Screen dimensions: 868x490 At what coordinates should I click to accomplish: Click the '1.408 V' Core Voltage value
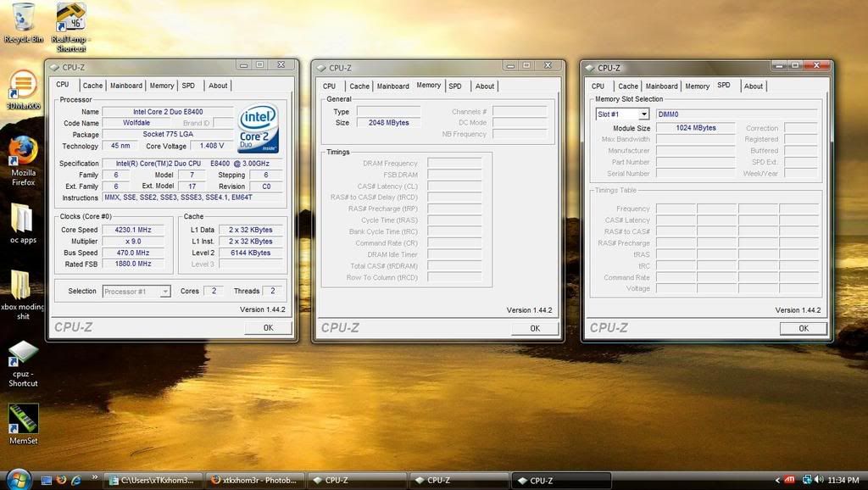tap(211, 146)
